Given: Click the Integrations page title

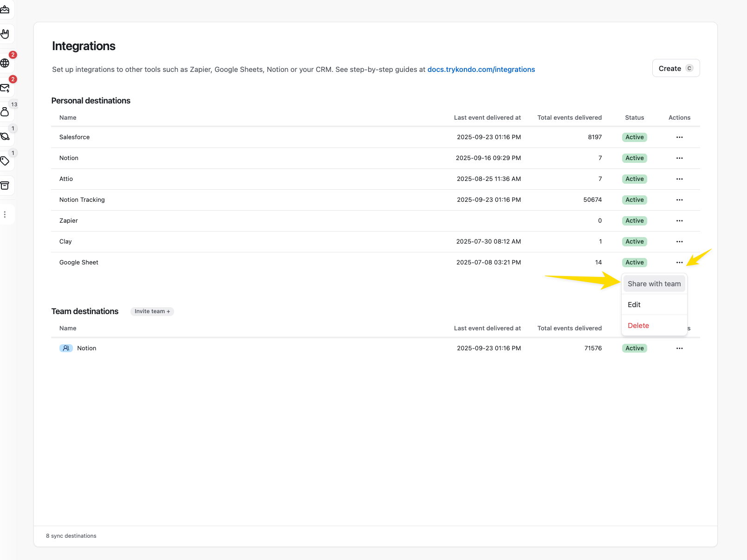Looking at the screenshot, I should click(x=84, y=46).
